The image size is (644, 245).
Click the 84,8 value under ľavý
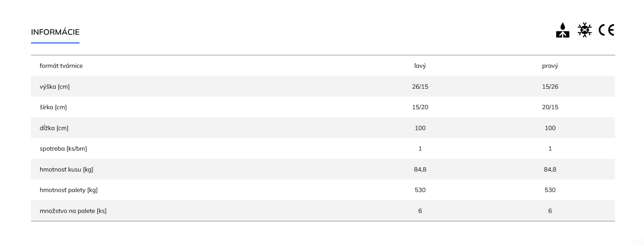420,169
